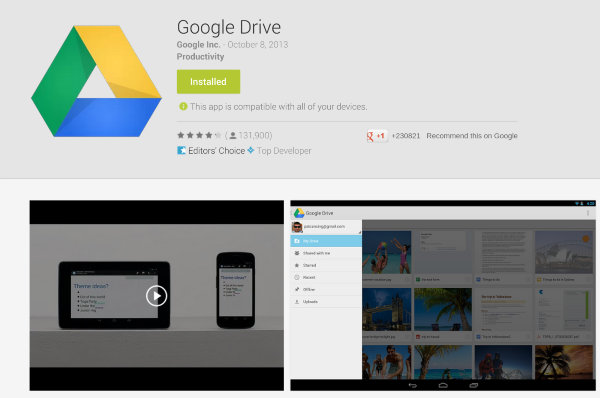Click the "October 8, 2013" date text
Viewport: 600px width, 398px height.
click(258, 45)
